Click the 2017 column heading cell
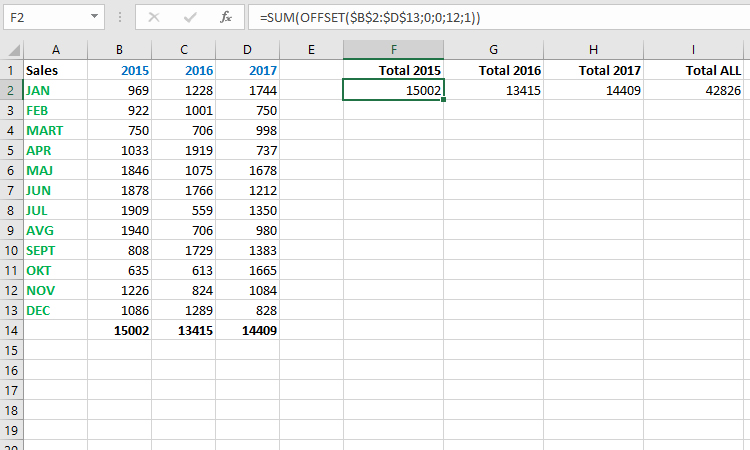The image size is (750, 450). tap(247, 70)
